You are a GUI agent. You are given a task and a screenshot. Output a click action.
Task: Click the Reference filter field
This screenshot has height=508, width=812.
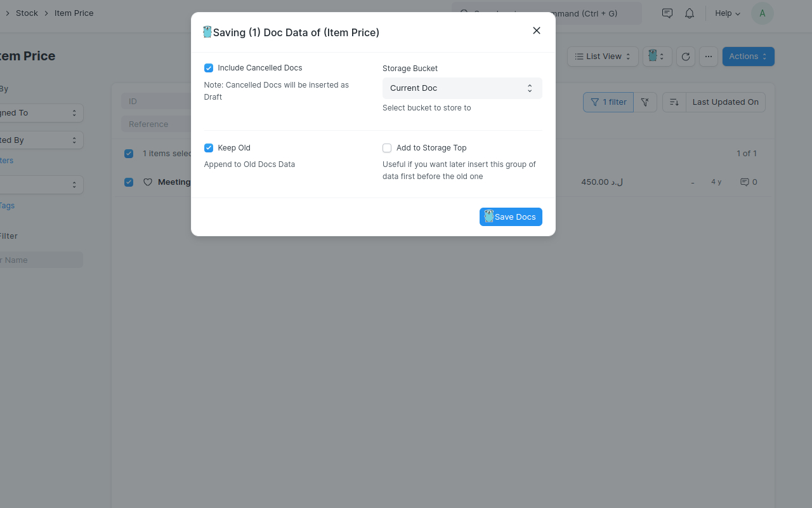click(x=156, y=124)
